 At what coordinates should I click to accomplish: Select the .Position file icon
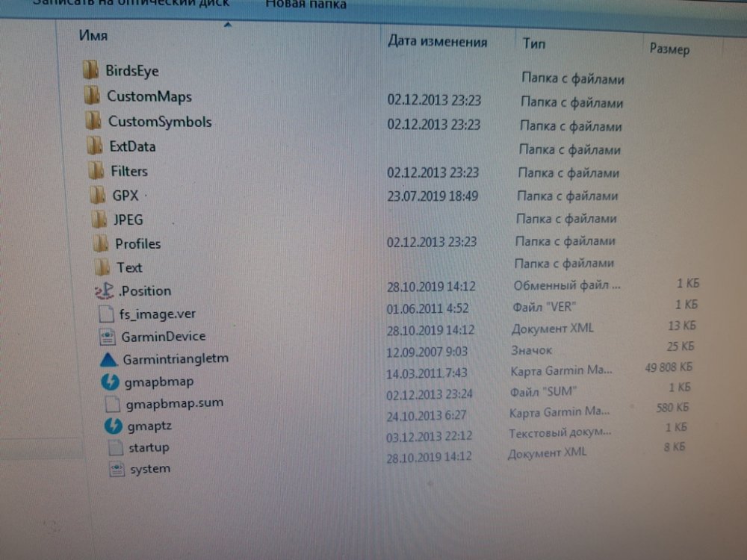(104, 291)
